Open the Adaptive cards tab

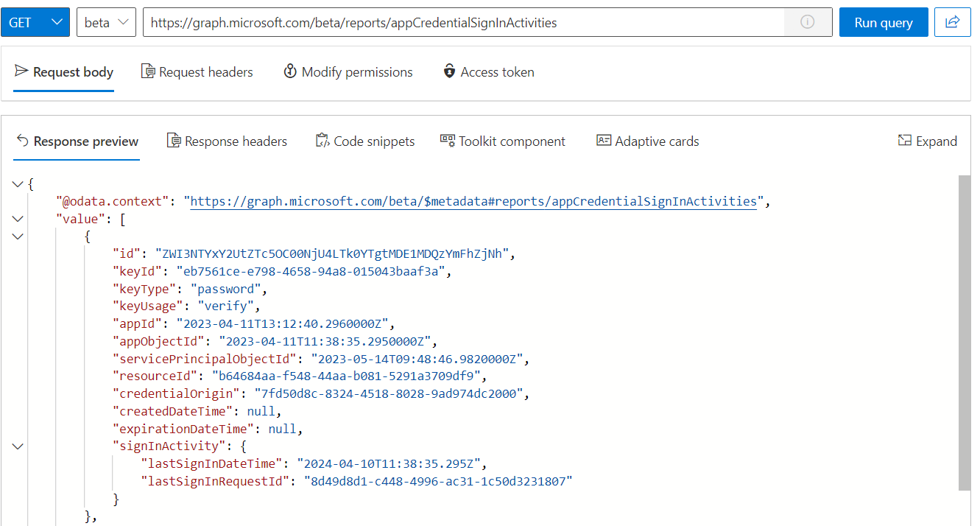point(648,141)
